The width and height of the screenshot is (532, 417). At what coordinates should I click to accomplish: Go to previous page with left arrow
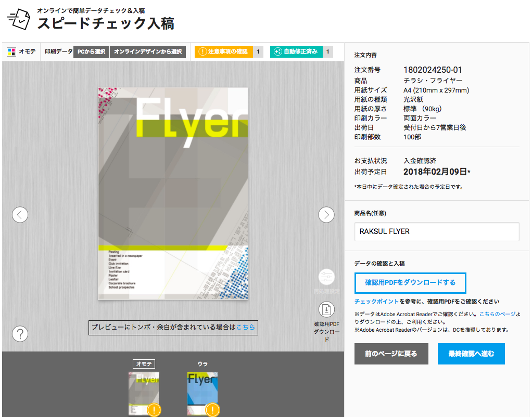point(20,214)
